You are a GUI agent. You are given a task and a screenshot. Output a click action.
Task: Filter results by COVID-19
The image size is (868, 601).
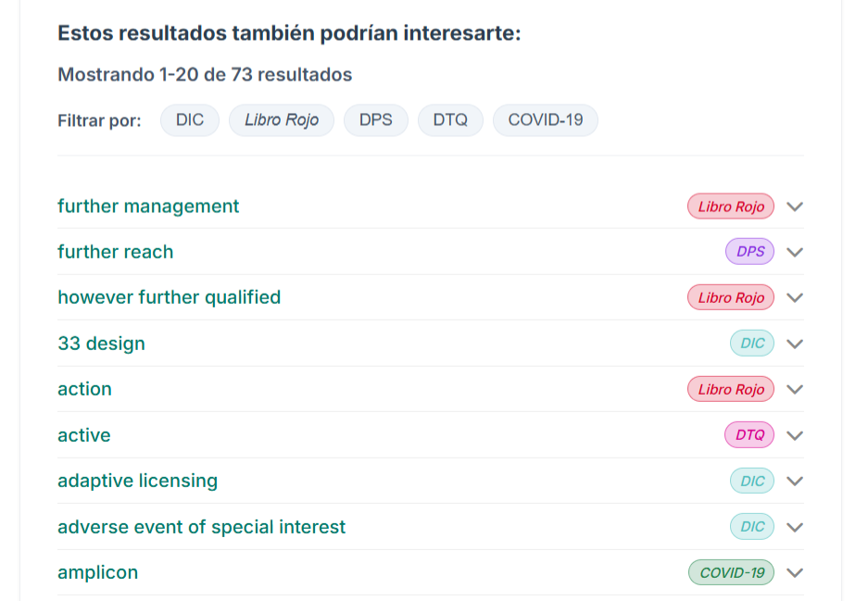click(546, 120)
